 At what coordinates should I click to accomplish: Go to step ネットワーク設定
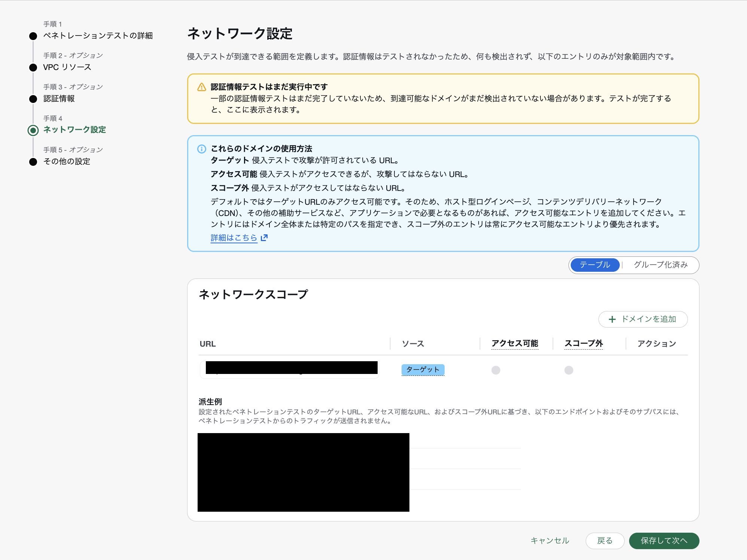75,130
